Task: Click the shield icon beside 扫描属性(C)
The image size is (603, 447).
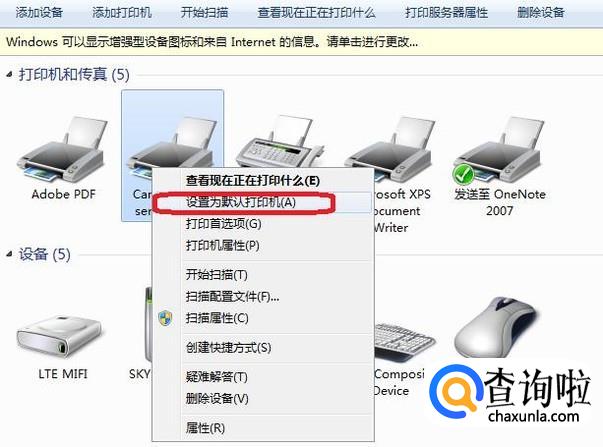Action: pos(165,318)
